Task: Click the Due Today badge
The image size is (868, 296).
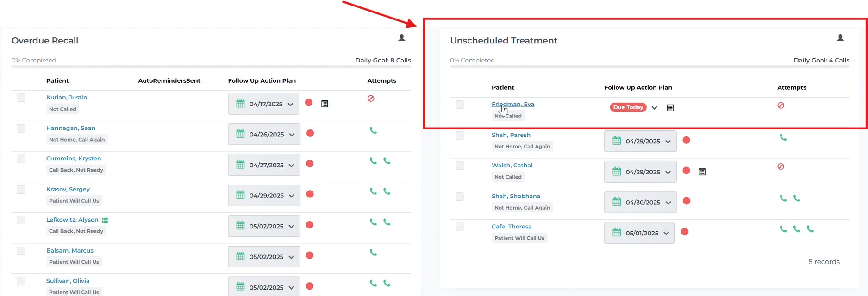Action: 628,107
